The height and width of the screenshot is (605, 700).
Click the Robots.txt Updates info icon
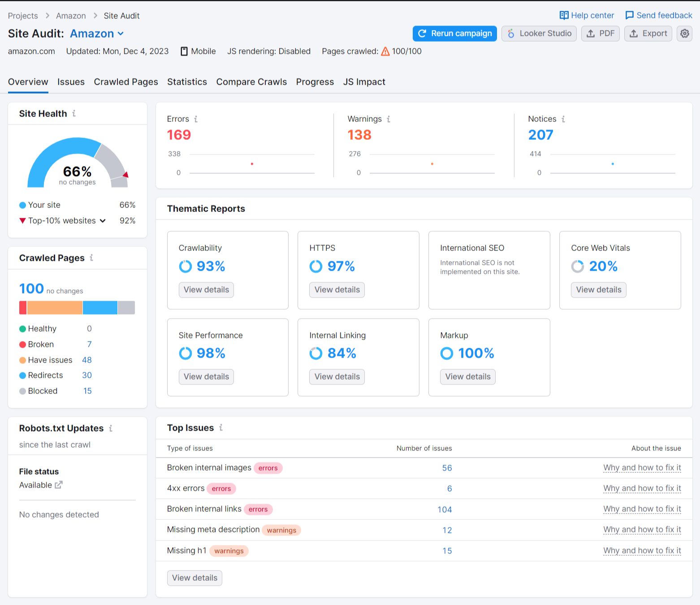111,428
